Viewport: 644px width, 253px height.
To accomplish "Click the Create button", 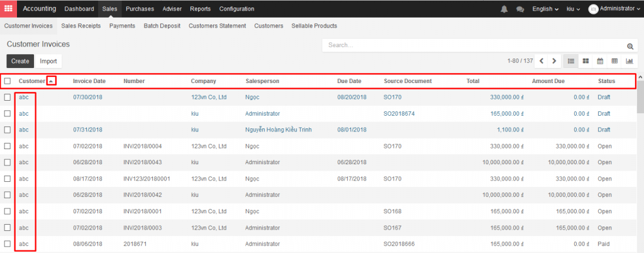I will click(x=20, y=61).
